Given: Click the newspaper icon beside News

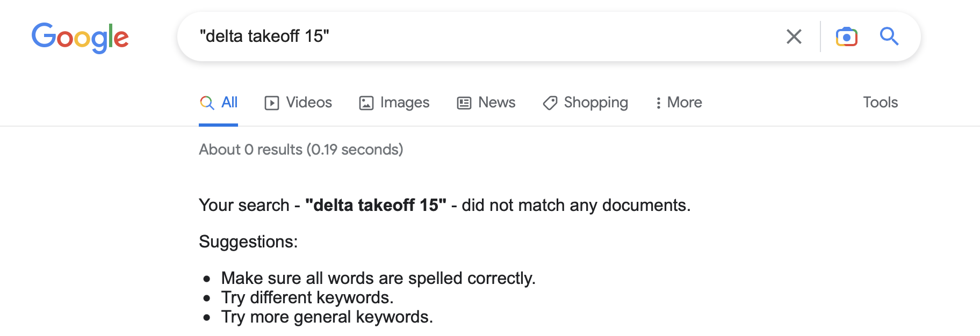Looking at the screenshot, I should (464, 103).
